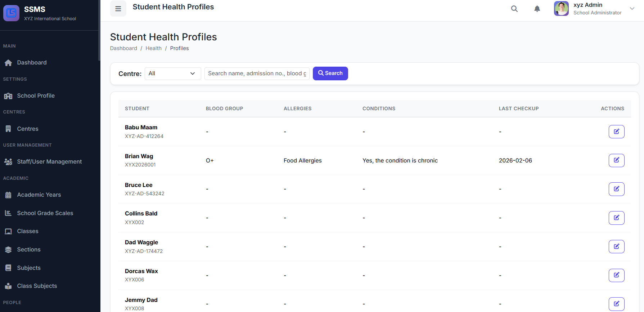Click the Dashboard breadcrumb link
644x312 pixels.
point(123,48)
